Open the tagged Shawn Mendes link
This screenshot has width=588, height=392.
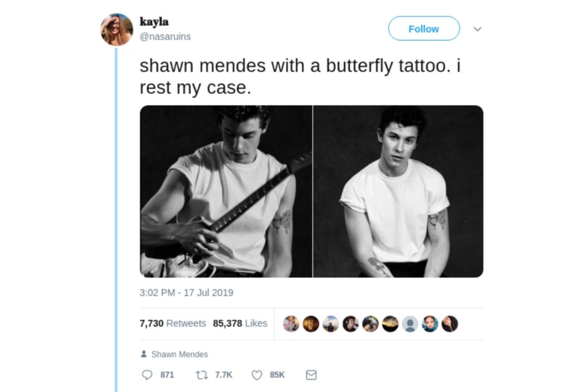point(180,354)
